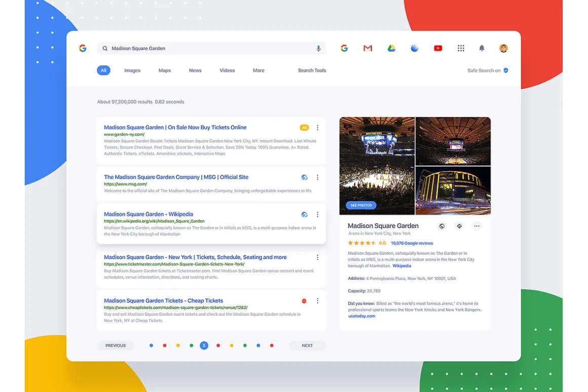Click the top-right arena interior photo
588x392 pixels.
(453, 141)
